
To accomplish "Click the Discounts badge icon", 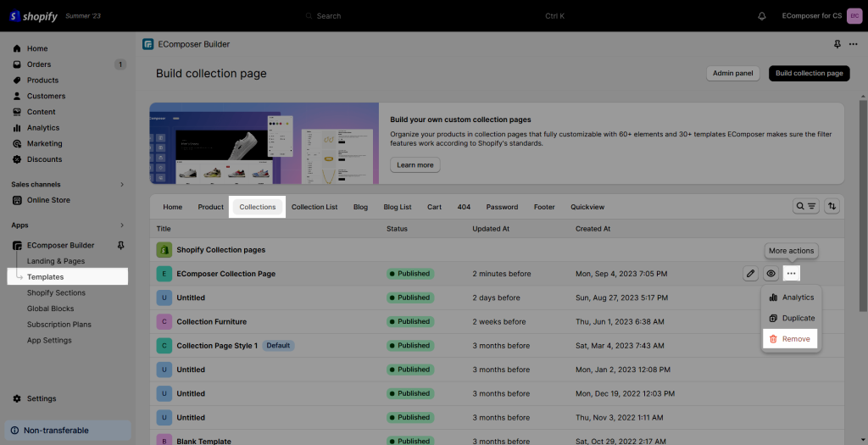I will [17, 159].
